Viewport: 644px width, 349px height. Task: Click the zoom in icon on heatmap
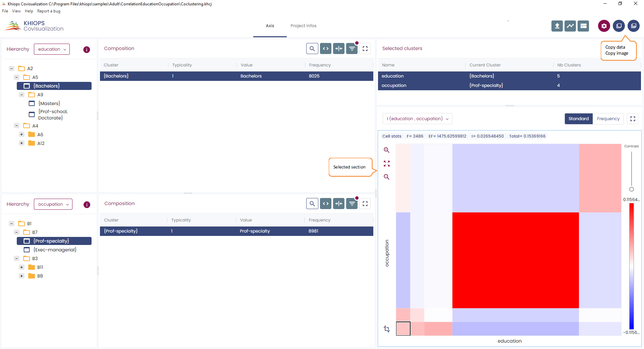pyautogui.click(x=387, y=150)
